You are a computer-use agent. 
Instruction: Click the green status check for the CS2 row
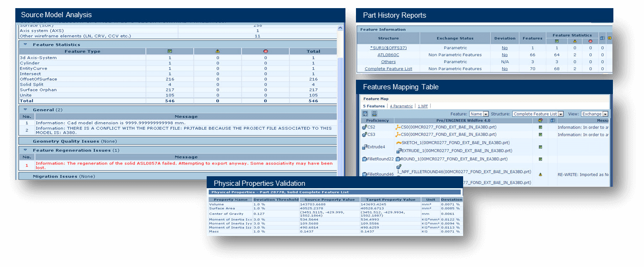540,127
